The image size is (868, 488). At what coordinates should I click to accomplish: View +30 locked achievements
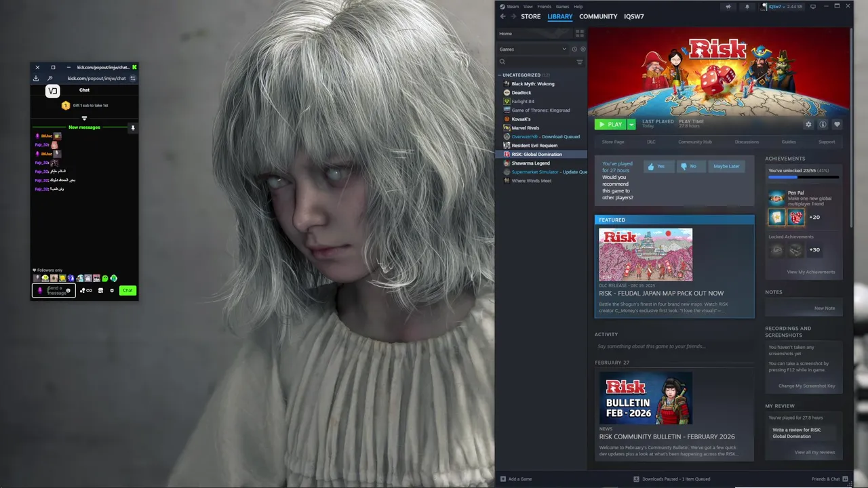click(x=814, y=249)
